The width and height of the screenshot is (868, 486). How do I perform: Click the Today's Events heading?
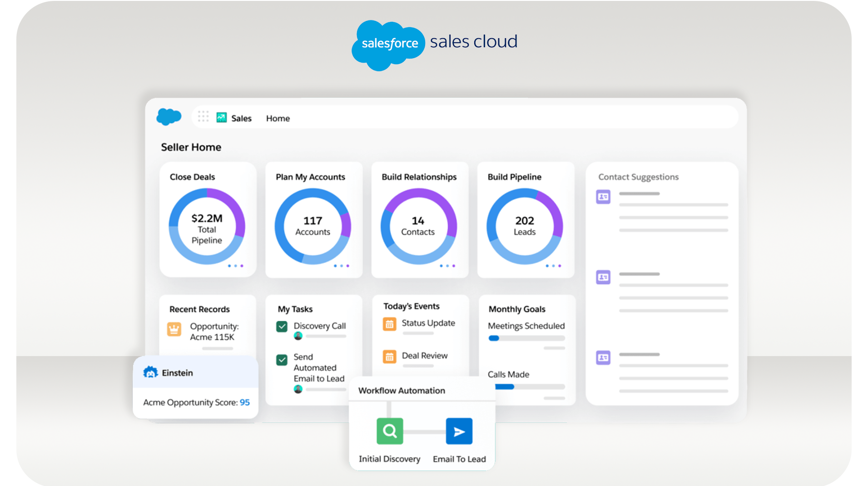pyautogui.click(x=412, y=306)
